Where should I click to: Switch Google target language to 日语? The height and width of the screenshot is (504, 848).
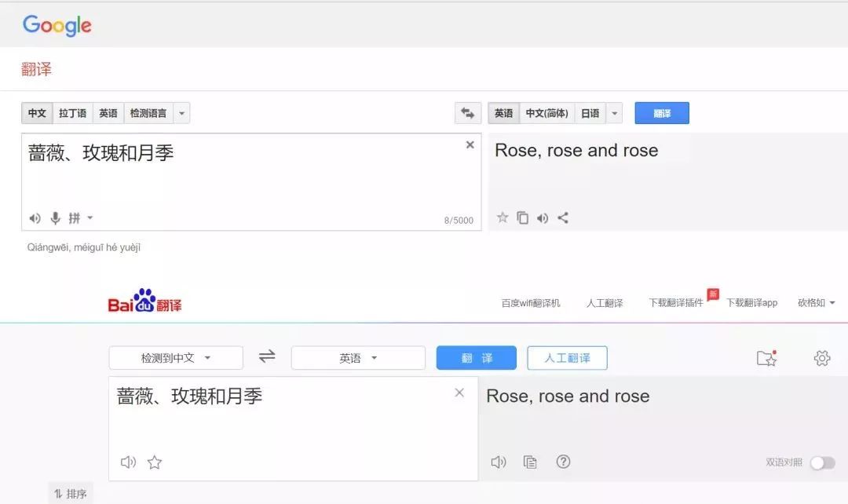coord(591,112)
